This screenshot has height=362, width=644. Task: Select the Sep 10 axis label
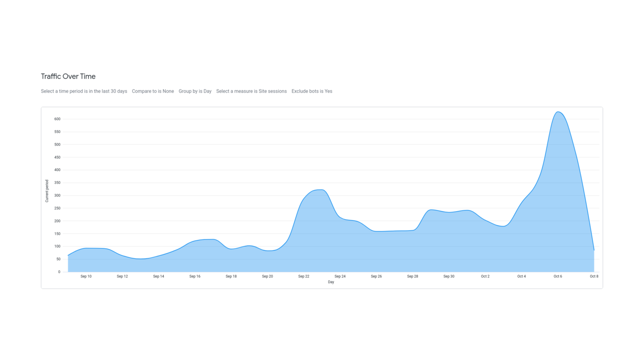click(86, 276)
